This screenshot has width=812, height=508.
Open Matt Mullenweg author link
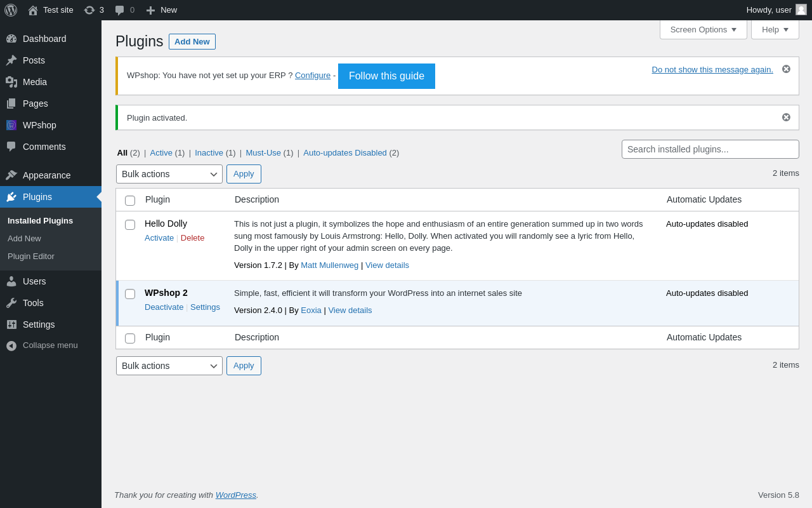pos(329,265)
